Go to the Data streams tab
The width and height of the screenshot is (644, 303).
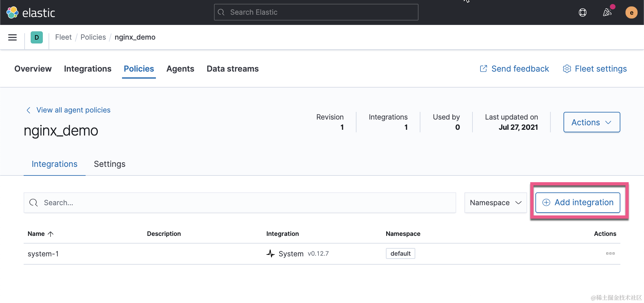click(x=233, y=69)
